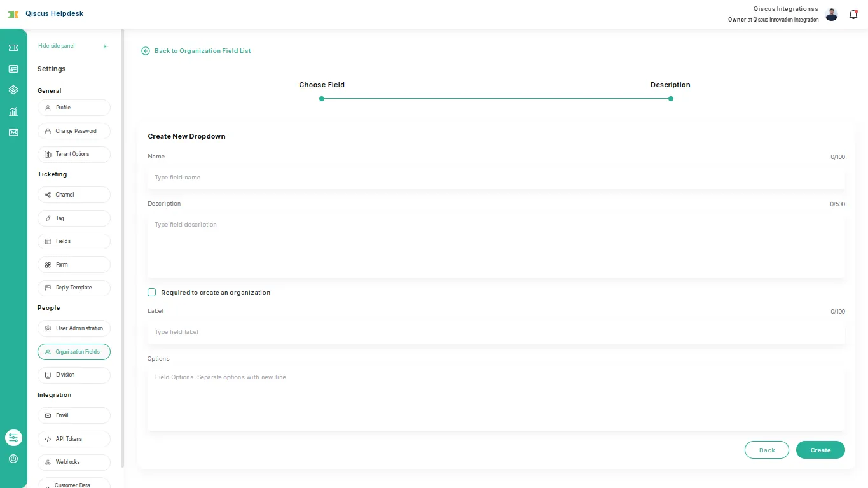Image resolution: width=868 pixels, height=488 pixels.
Task: Open Tag settings
Action: click(74, 218)
